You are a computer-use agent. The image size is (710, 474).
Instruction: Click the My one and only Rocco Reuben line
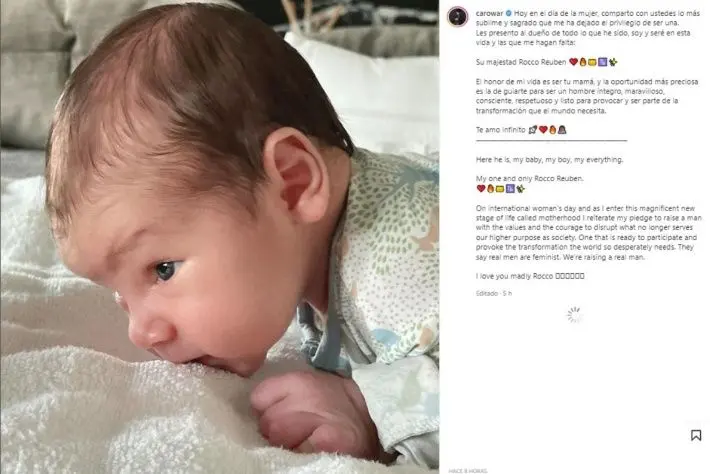click(x=529, y=179)
